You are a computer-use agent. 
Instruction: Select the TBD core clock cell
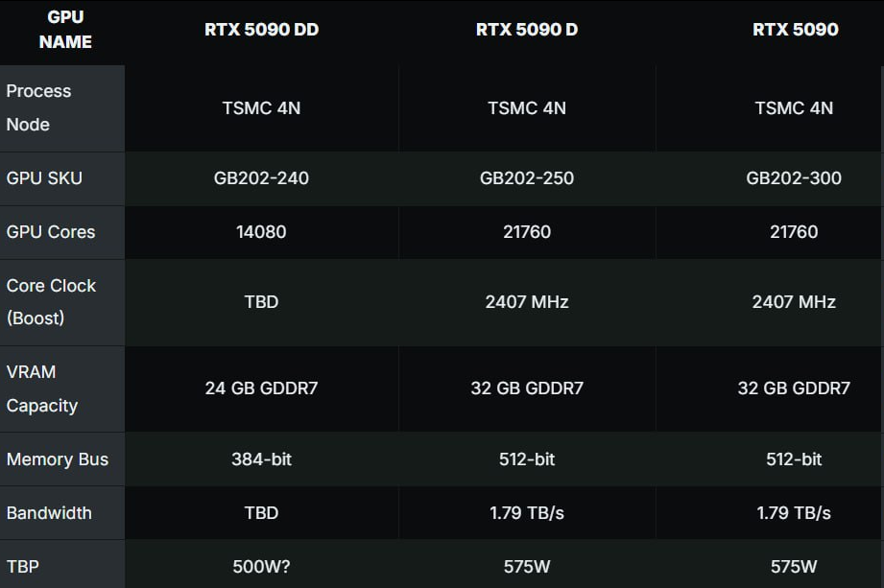click(262, 302)
